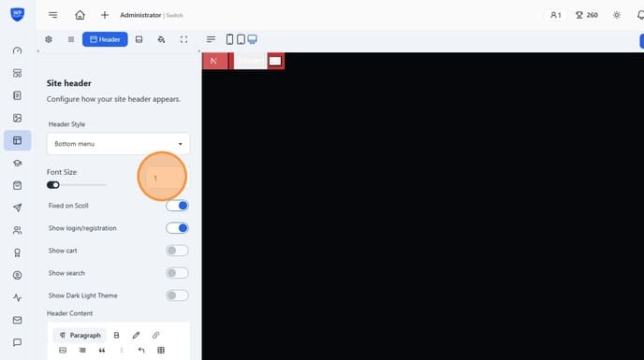Click the fullscreen expand icon in toolbar
The image size is (644, 360).
pos(183,39)
